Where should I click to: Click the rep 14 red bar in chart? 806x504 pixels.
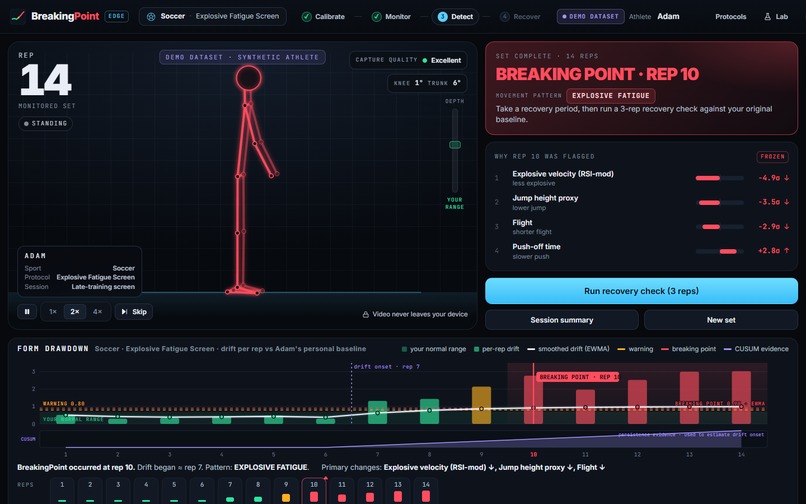[x=741, y=398]
